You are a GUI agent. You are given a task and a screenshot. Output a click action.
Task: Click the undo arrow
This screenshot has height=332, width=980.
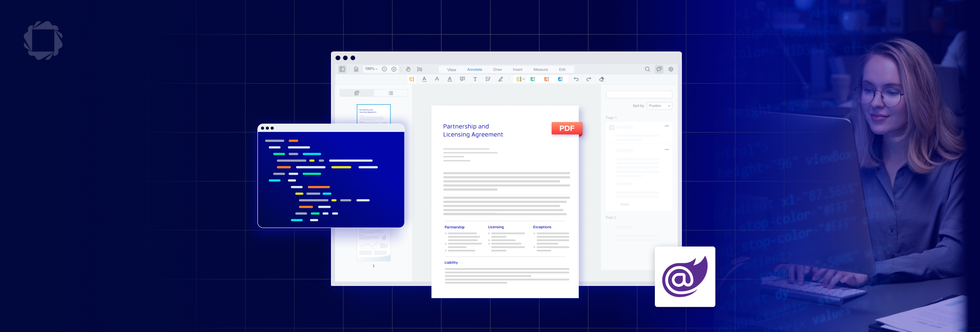pyautogui.click(x=576, y=79)
